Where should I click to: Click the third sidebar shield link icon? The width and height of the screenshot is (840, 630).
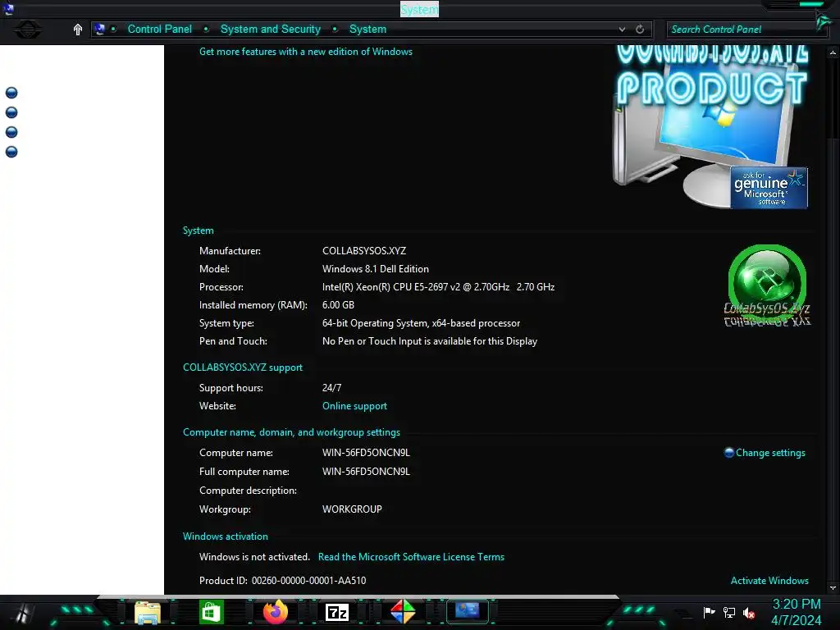coord(11,132)
